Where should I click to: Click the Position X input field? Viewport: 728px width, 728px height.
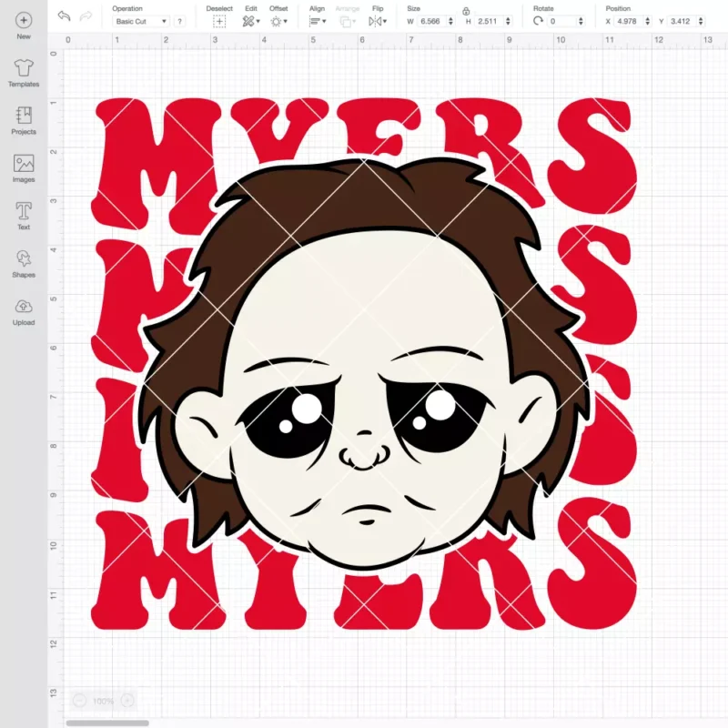pyautogui.click(x=629, y=21)
